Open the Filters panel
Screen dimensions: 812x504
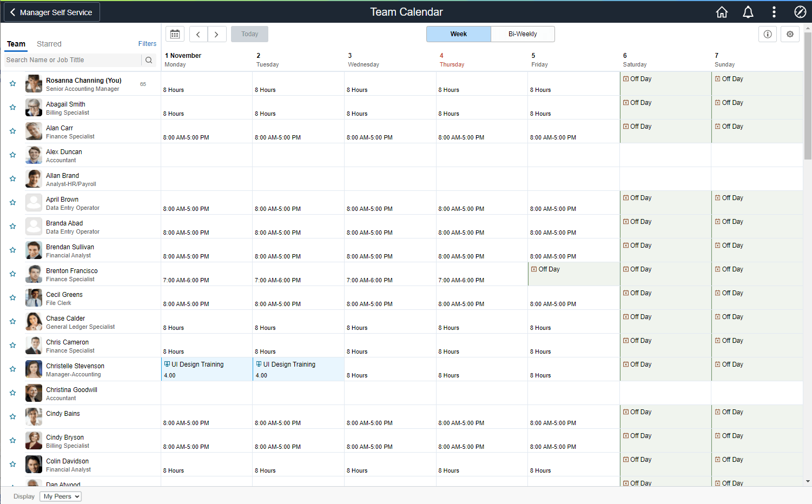(147, 43)
